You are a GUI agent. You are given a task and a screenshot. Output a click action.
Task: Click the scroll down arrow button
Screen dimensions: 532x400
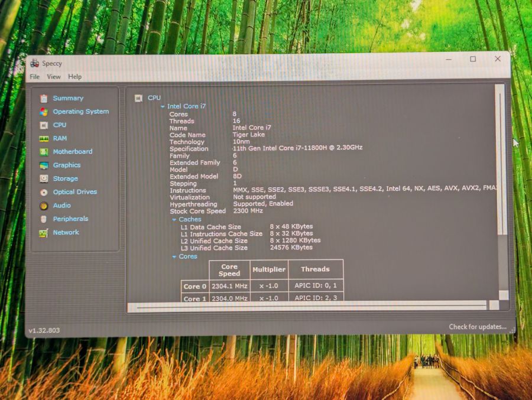[504, 295]
